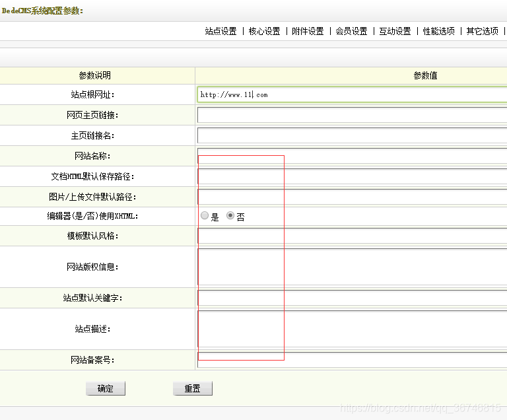Open the 性能选项 tab

[x=439, y=31]
